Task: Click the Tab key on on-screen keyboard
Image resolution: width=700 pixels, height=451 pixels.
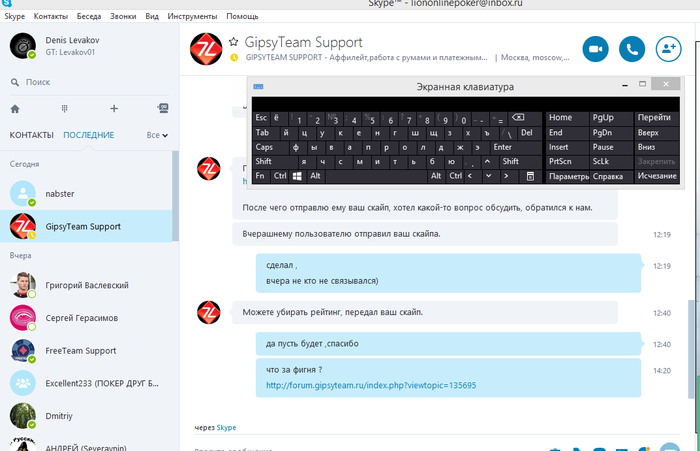Action: [266, 133]
